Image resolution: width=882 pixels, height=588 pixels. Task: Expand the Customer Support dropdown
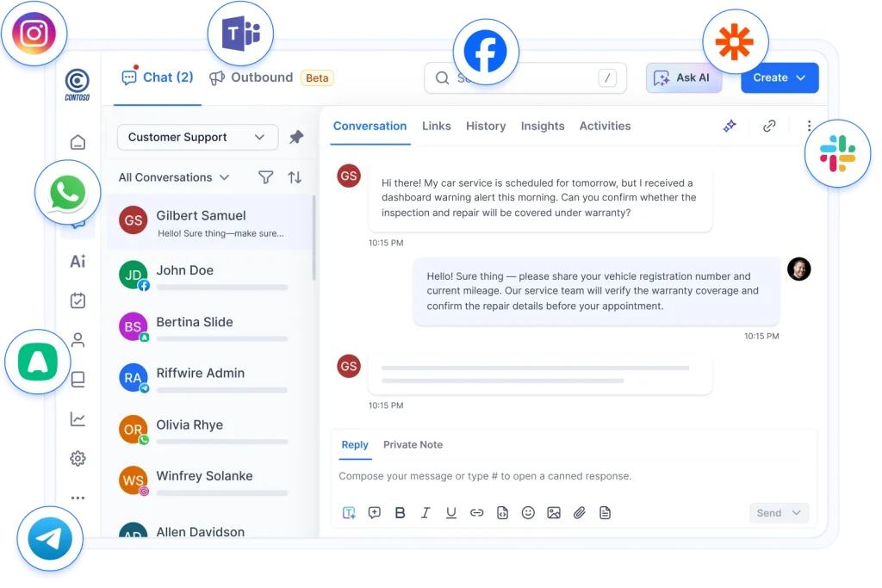click(197, 137)
